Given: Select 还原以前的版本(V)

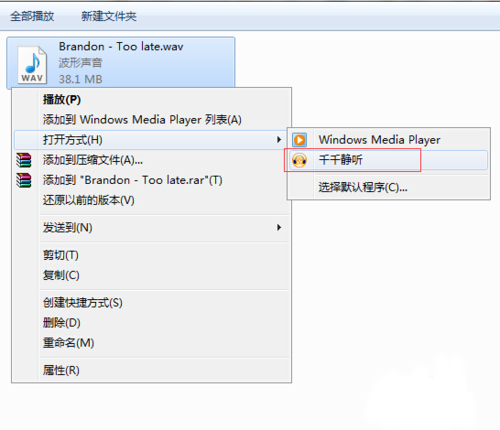Looking at the screenshot, I should pyautogui.click(x=89, y=200).
